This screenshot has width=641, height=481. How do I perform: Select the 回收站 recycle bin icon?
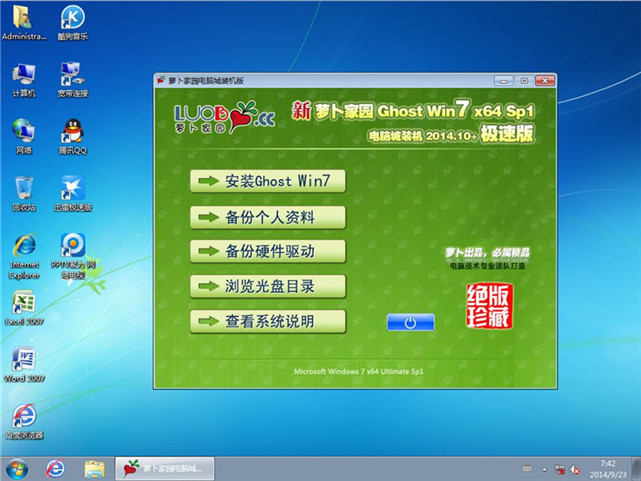pos(24,194)
